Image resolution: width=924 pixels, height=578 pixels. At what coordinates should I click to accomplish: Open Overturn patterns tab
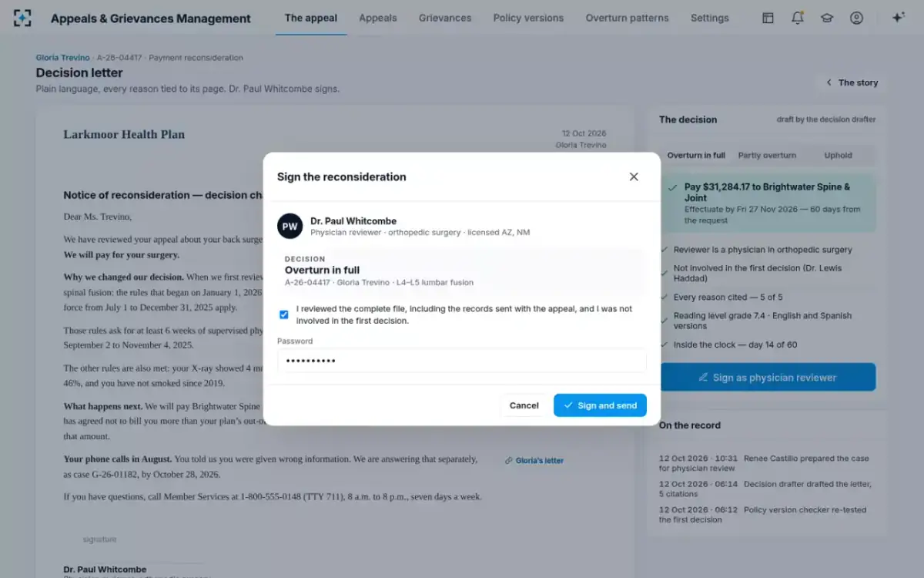pos(627,18)
